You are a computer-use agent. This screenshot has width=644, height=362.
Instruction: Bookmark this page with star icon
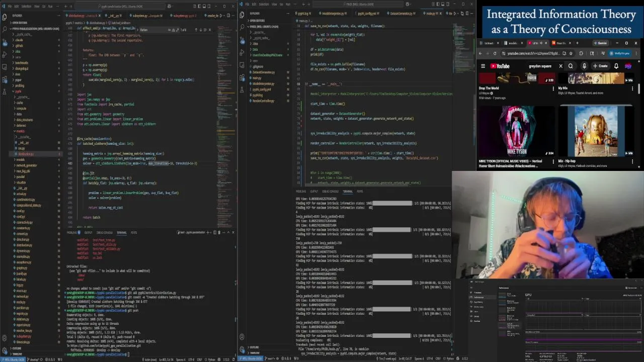point(571,53)
